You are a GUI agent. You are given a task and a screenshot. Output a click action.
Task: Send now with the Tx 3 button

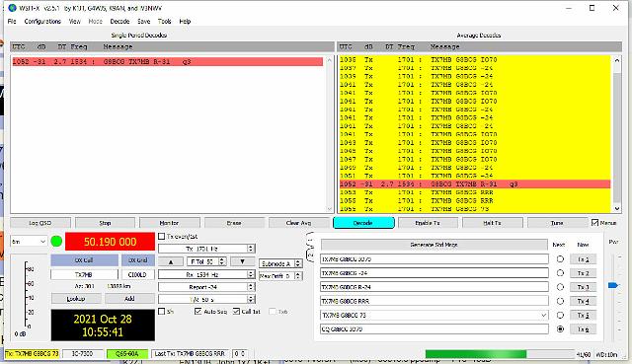(584, 287)
